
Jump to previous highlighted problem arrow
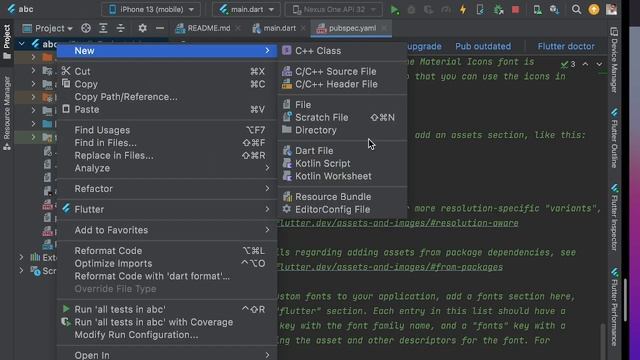pyautogui.click(x=585, y=64)
